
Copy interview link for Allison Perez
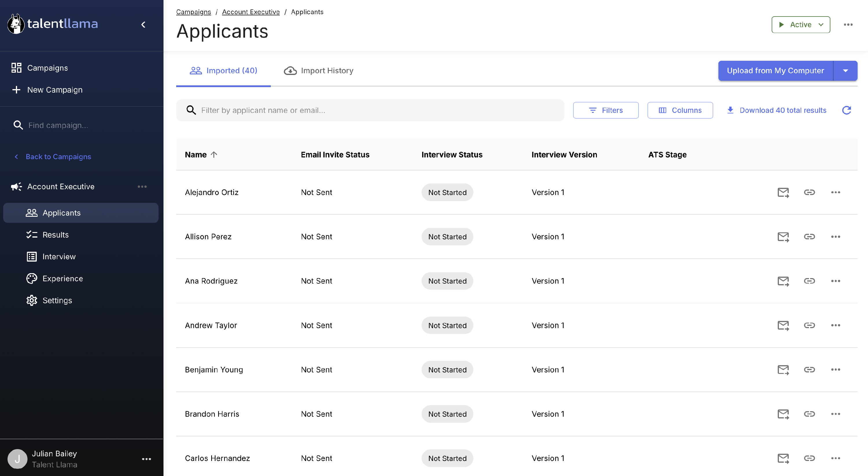click(809, 237)
